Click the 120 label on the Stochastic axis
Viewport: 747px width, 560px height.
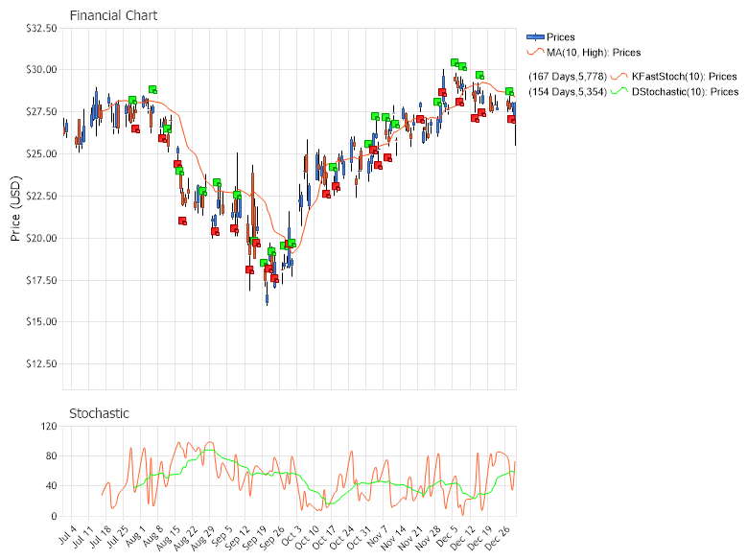pyautogui.click(x=47, y=427)
